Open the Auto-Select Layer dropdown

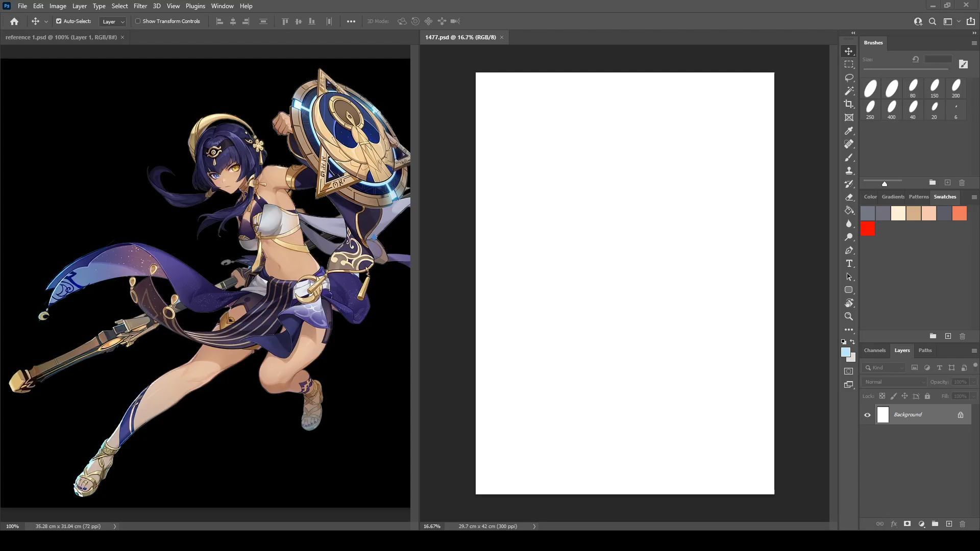(113, 21)
